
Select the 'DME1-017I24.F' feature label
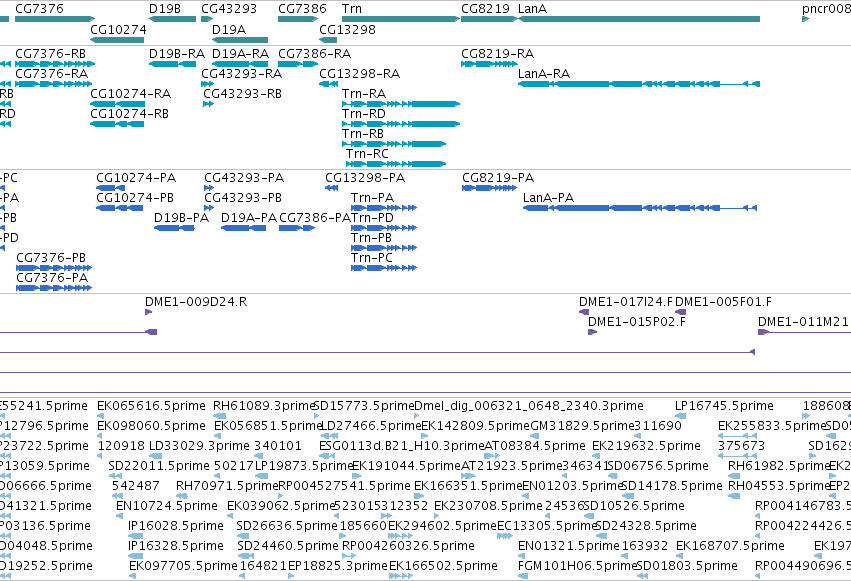point(626,302)
